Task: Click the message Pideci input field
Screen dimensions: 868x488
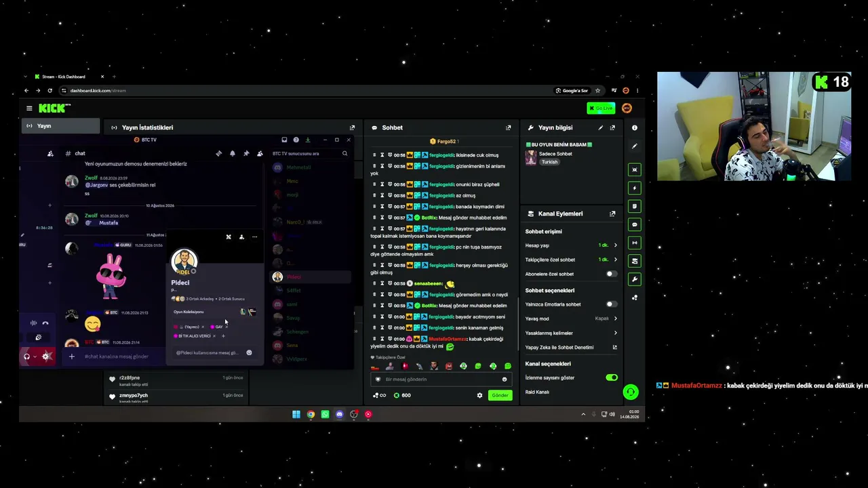Action: click(x=214, y=352)
